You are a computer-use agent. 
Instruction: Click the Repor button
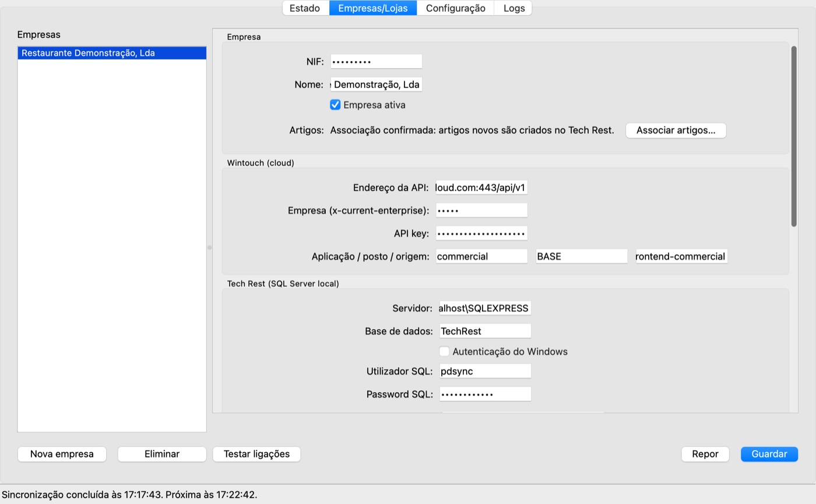click(x=705, y=454)
